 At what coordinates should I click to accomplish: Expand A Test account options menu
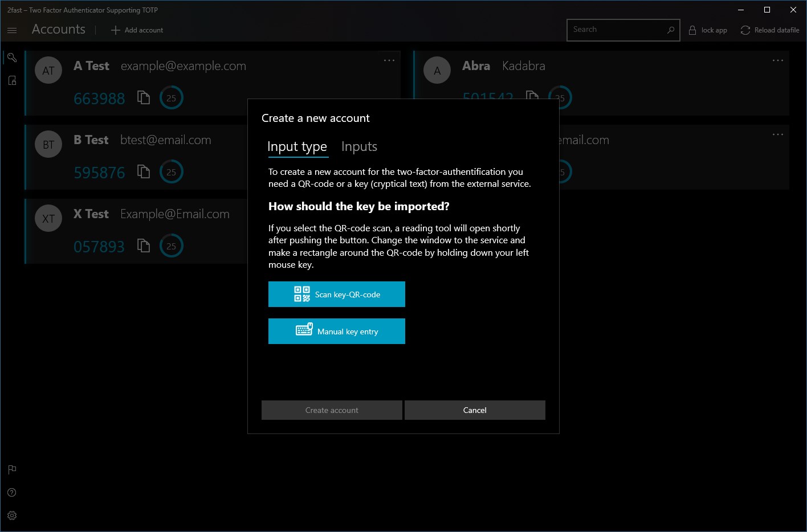coord(389,60)
